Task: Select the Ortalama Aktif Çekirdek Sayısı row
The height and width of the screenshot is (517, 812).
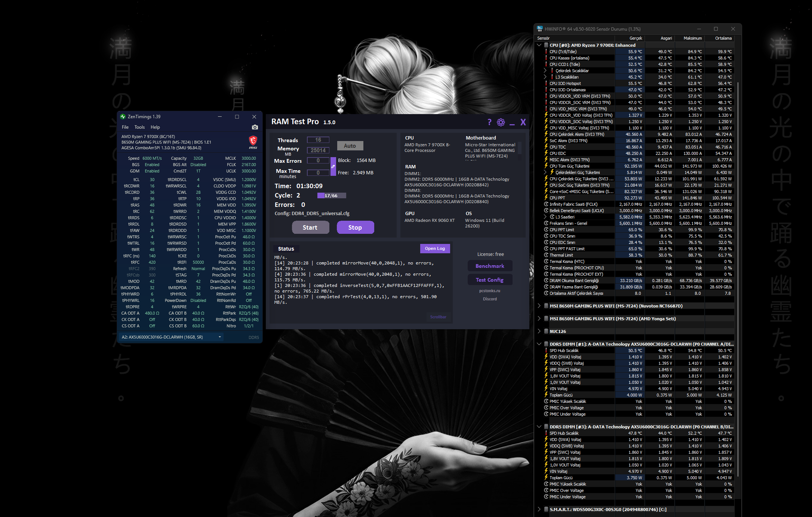Action: pos(638,293)
